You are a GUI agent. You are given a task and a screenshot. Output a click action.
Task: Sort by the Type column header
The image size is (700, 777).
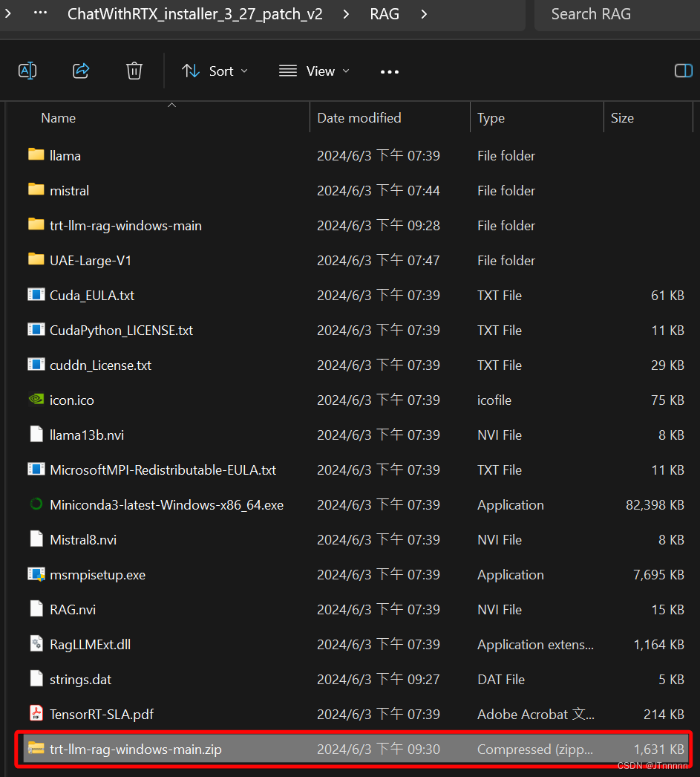click(491, 118)
